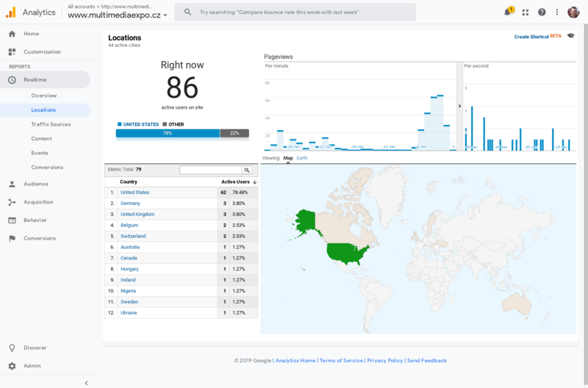
Task: Click the Customization dashboard icon
Action: click(12, 51)
